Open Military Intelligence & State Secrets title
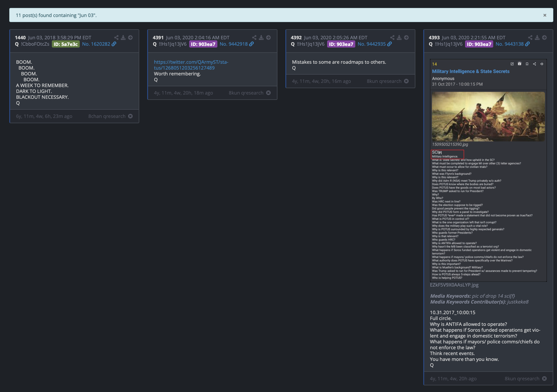 coord(471,71)
